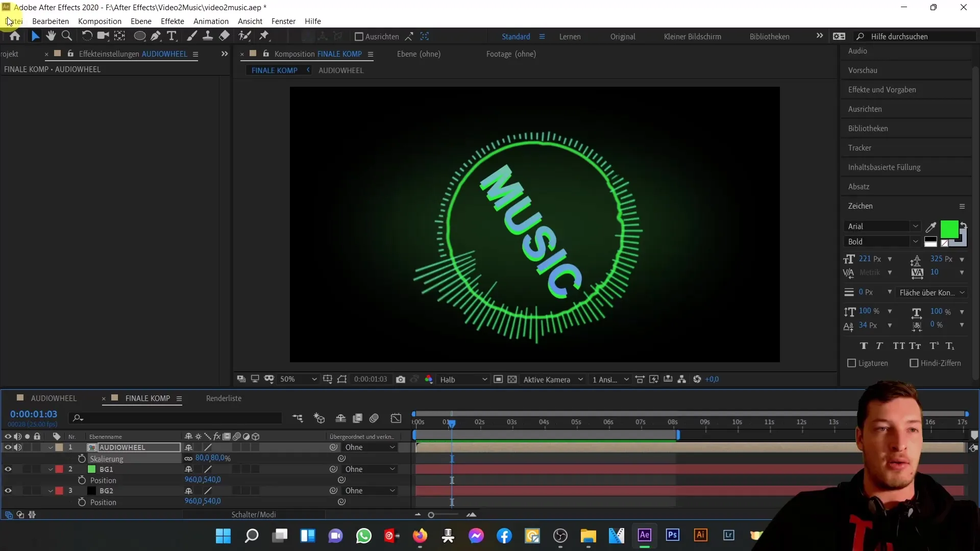This screenshot has height=551, width=980.
Task: Open the Effekte menu
Action: point(173,21)
